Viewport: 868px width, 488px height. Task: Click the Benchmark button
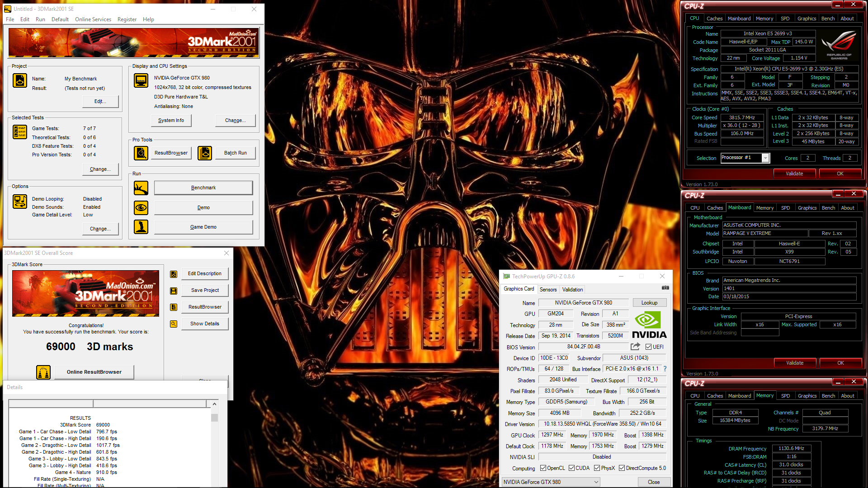[x=203, y=188]
